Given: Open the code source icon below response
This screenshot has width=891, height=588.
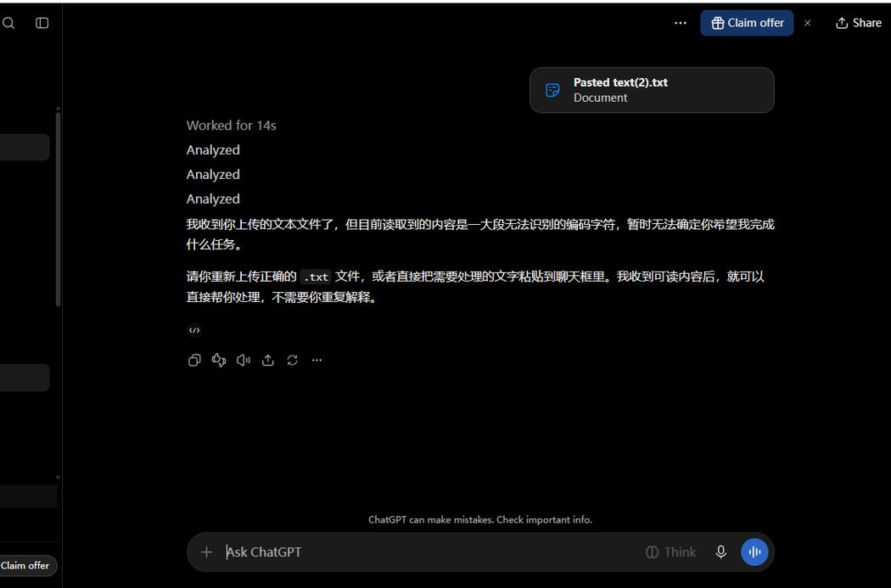Looking at the screenshot, I should (x=194, y=330).
